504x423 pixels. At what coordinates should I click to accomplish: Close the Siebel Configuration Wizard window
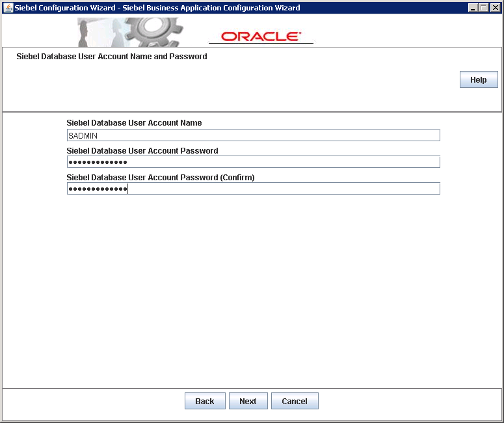coord(496,8)
